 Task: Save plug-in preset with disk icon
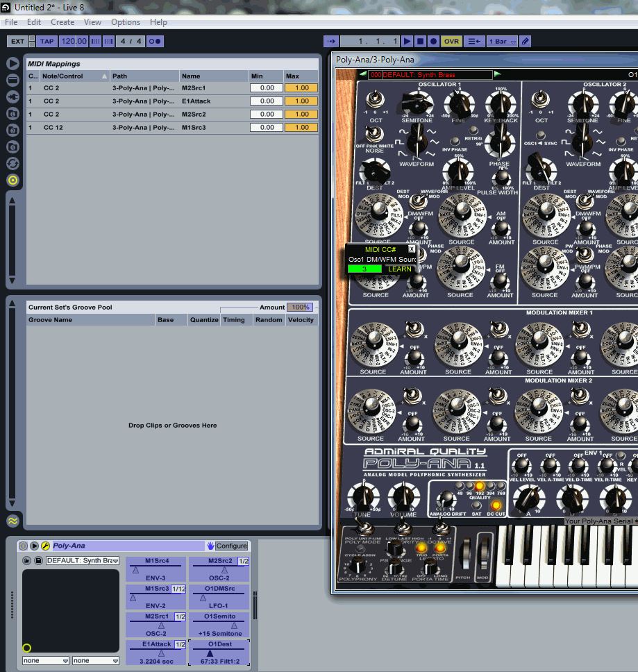(x=39, y=560)
